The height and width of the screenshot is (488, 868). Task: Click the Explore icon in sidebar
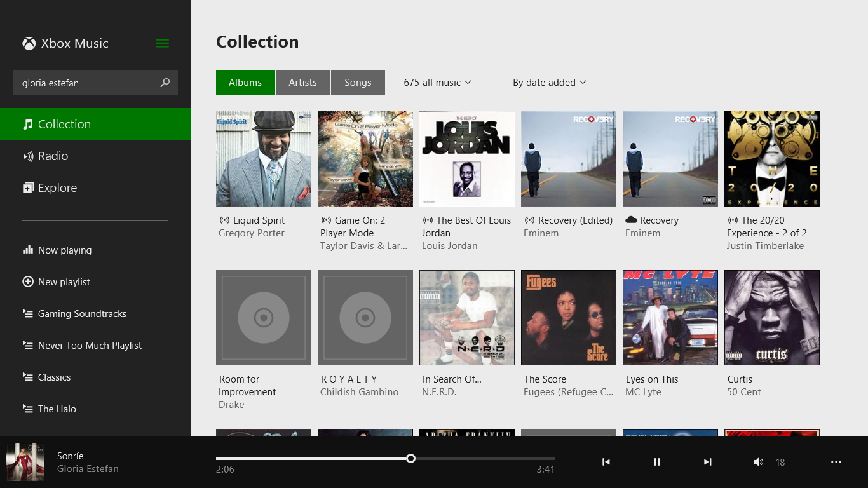click(x=27, y=187)
